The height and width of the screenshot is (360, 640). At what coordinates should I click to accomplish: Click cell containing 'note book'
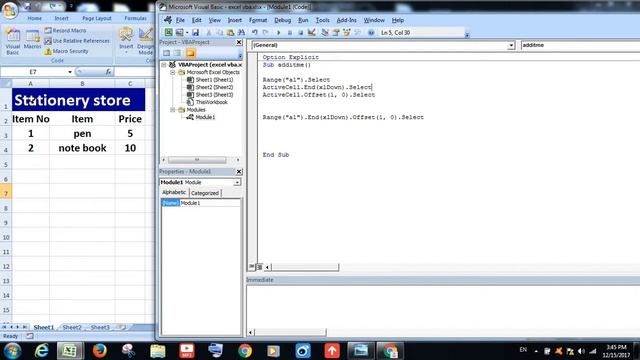pos(82,148)
